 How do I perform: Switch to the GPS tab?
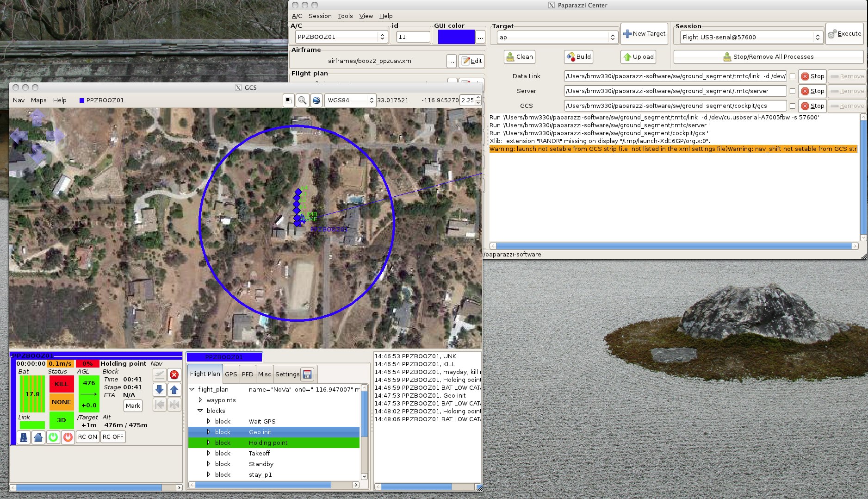tap(231, 374)
